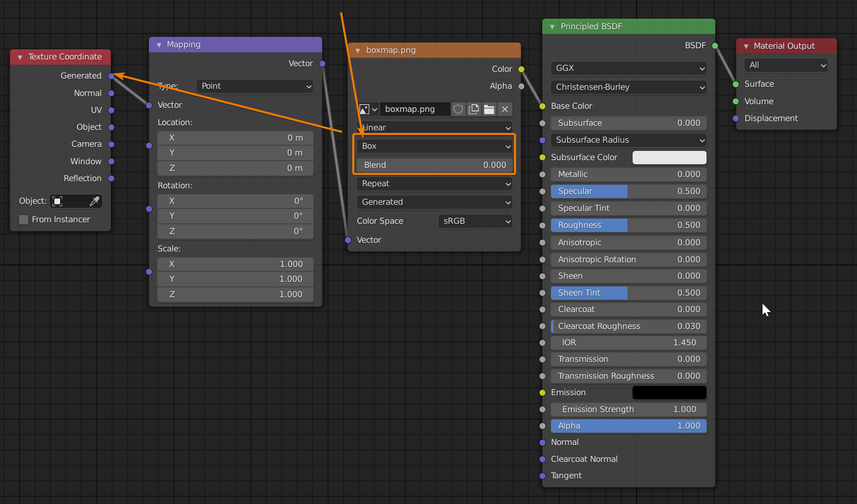Open the sRGB Color Space dropdown
Image resolution: width=857 pixels, height=504 pixels.
coord(474,221)
